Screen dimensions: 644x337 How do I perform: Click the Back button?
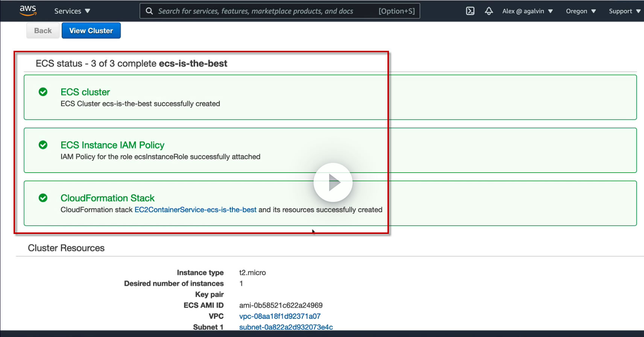coord(43,30)
